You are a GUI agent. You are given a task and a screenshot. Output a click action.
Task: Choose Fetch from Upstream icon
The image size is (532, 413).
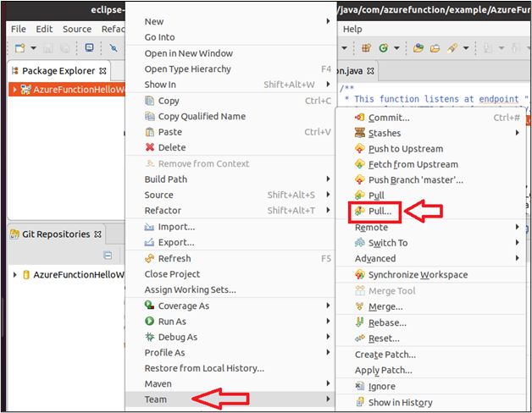click(x=359, y=164)
